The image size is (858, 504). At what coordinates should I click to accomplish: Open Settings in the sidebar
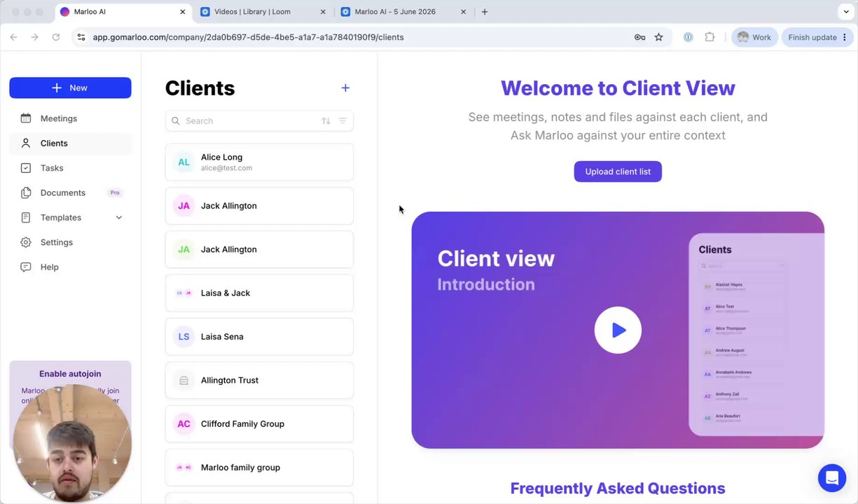pyautogui.click(x=57, y=242)
